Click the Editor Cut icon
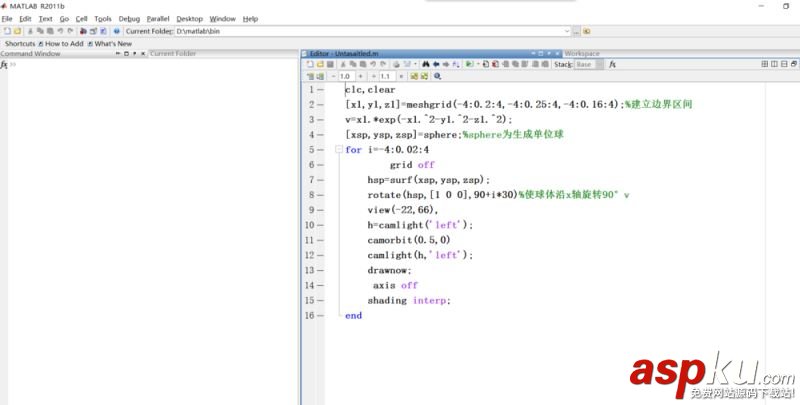This screenshot has height=405, width=800. click(x=343, y=64)
